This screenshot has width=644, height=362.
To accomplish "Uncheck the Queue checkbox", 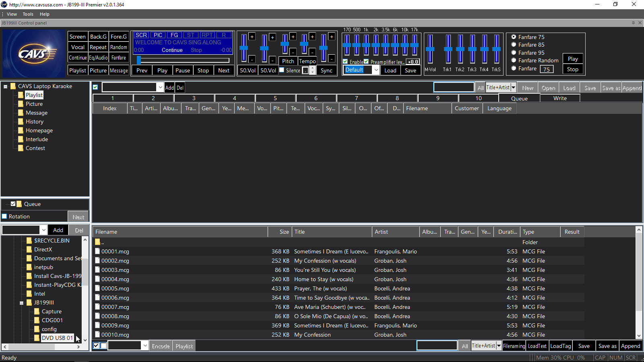I will pyautogui.click(x=13, y=204).
